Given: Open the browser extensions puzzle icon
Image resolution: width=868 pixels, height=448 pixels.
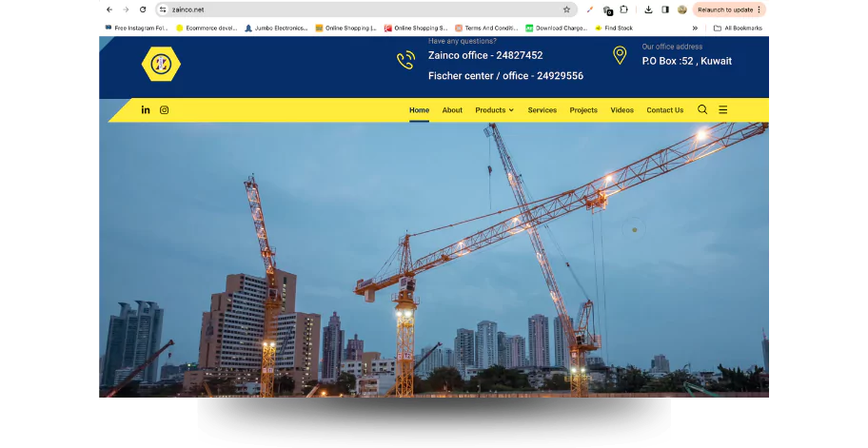Looking at the screenshot, I should tap(623, 10).
